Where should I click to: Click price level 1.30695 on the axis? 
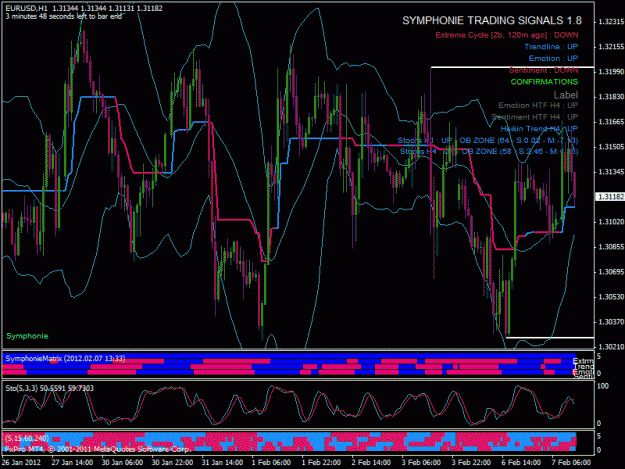(x=611, y=272)
